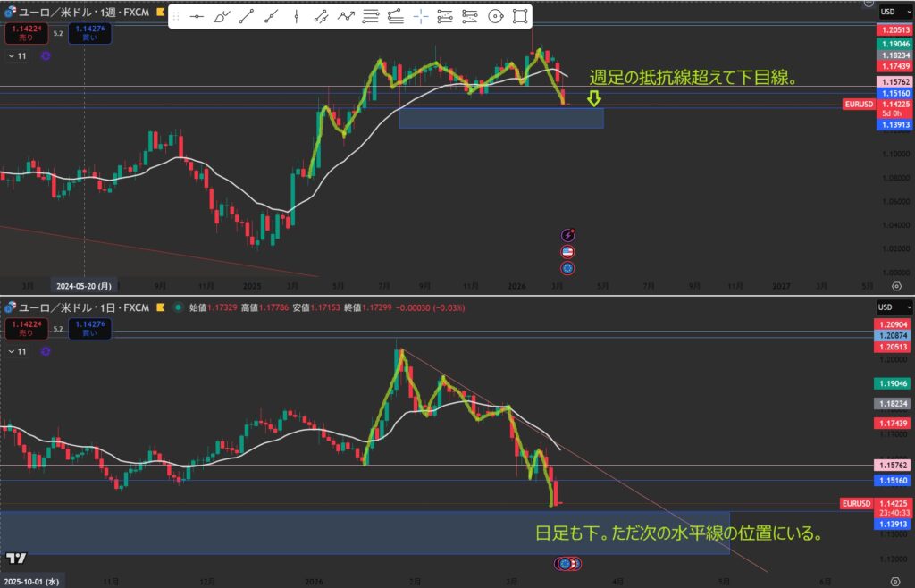The height and width of the screenshot is (588, 915).
Task: Click the US flag economic event icon
Action: (567, 251)
